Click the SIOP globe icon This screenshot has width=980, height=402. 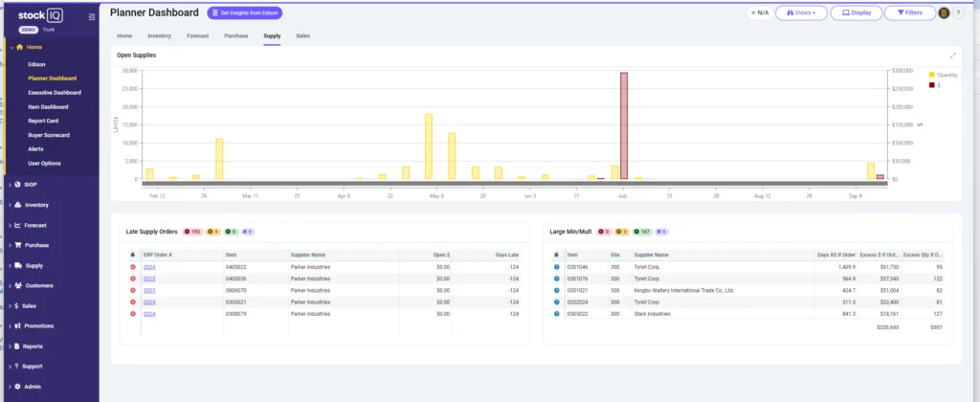[17, 185]
